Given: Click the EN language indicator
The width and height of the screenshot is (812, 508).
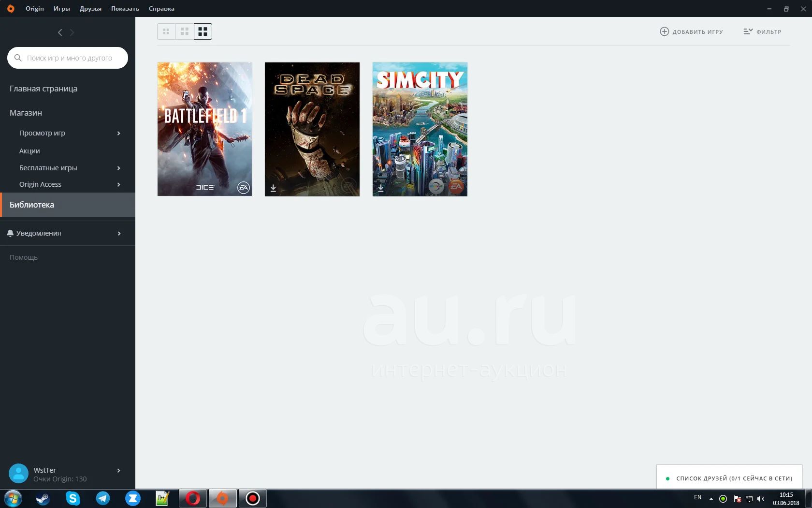Looking at the screenshot, I should point(697,497).
